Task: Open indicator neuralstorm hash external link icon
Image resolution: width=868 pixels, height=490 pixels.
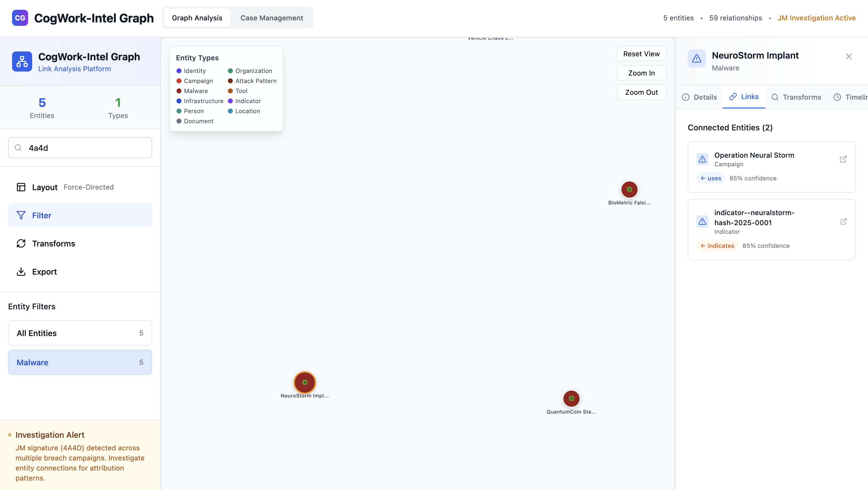Action: point(843,221)
